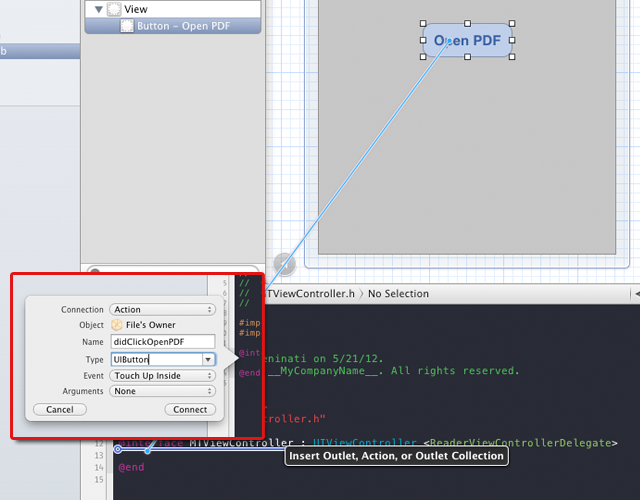Screen dimensions: 640x500
Task: Click line number 15 in gutter
Action: point(99,480)
